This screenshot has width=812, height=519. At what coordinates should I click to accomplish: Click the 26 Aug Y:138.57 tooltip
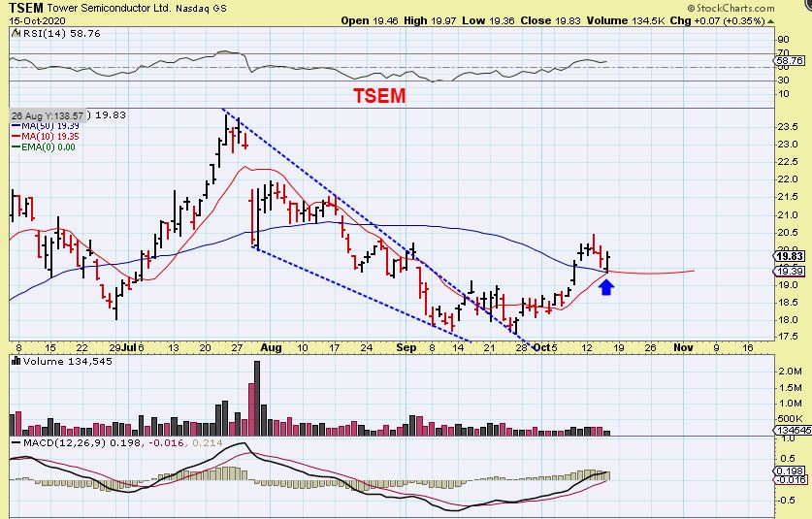[48, 116]
